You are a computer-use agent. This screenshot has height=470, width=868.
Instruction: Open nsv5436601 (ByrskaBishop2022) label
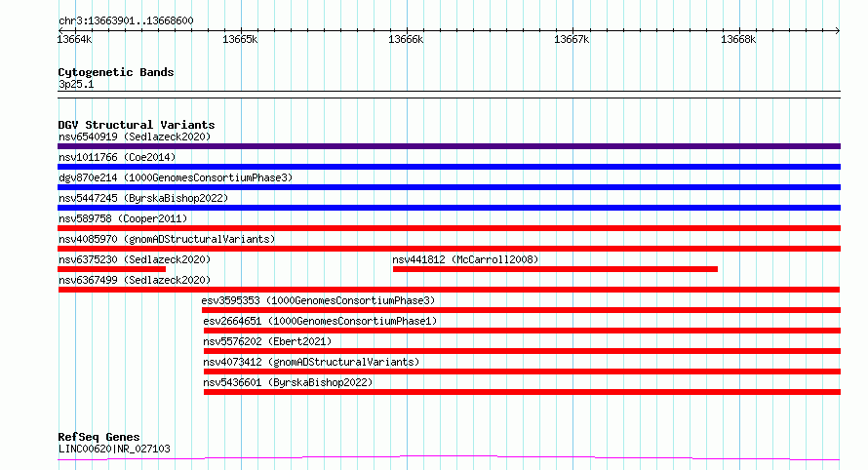click(288, 382)
